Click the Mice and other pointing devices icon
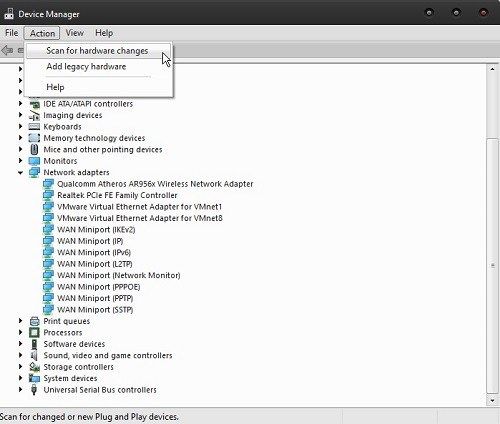This screenshot has width=500, height=424. (x=34, y=149)
